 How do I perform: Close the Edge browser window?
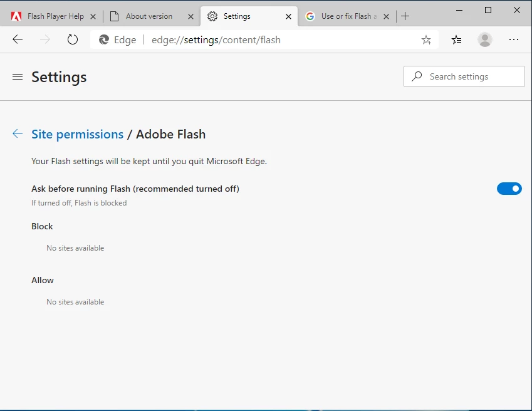tap(517, 10)
